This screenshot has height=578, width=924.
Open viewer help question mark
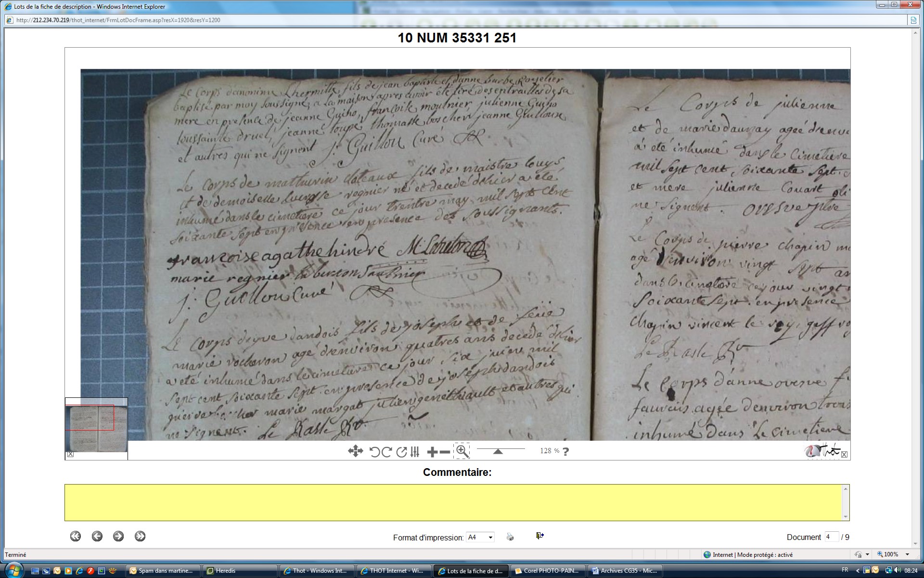point(566,452)
